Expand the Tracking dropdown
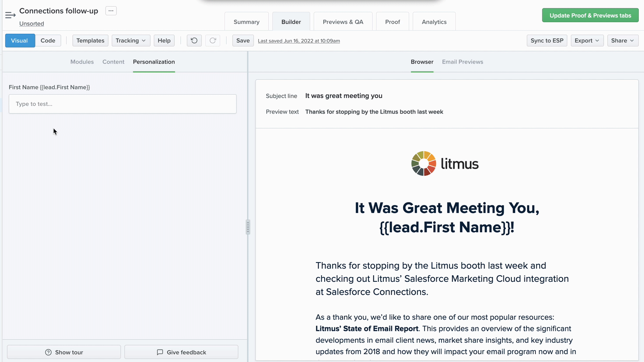This screenshot has width=644, height=362. [131, 40]
